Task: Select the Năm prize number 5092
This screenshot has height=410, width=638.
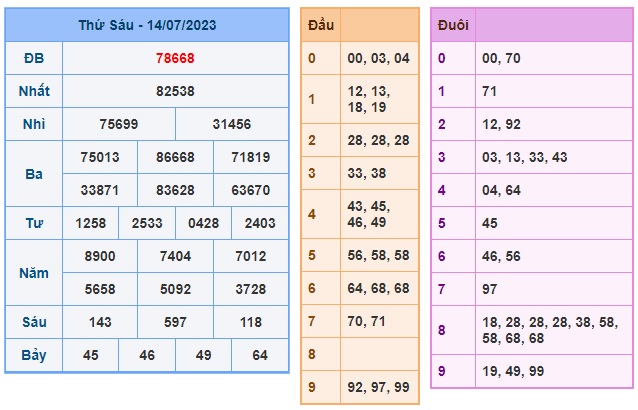Action: 175,289
